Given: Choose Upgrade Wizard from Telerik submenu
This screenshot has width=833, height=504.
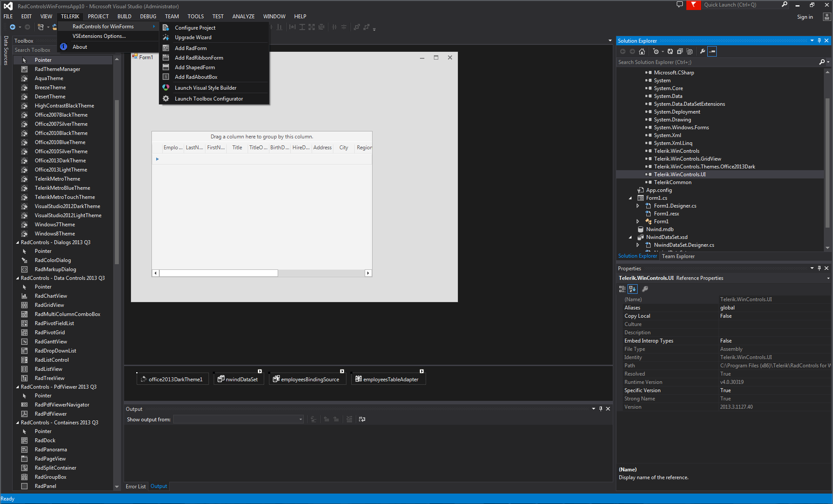Looking at the screenshot, I should (193, 37).
